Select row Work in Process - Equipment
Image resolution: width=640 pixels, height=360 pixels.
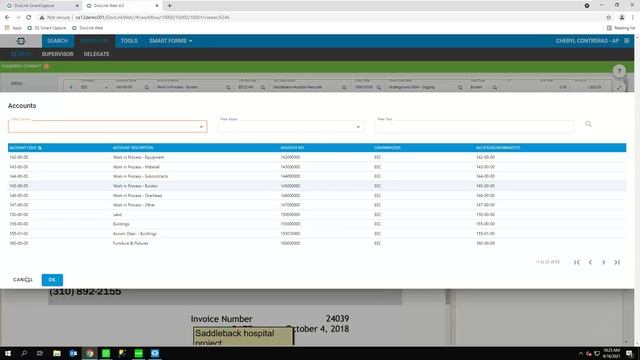coord(317,157)
